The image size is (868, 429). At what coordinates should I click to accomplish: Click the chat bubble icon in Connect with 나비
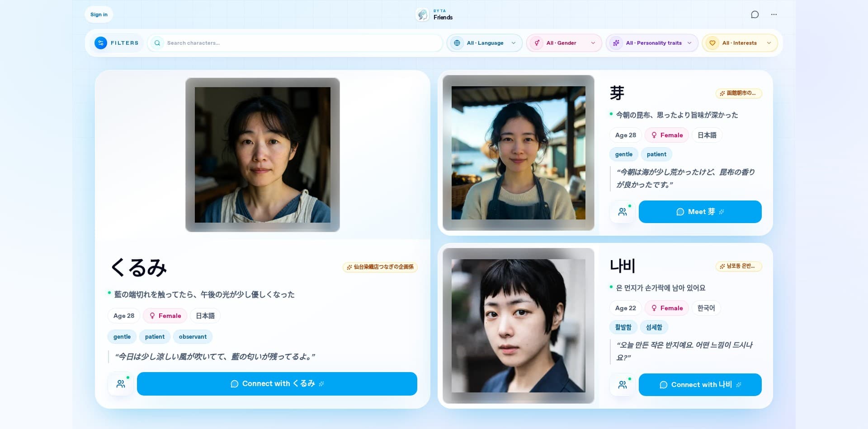pos(663,385)
